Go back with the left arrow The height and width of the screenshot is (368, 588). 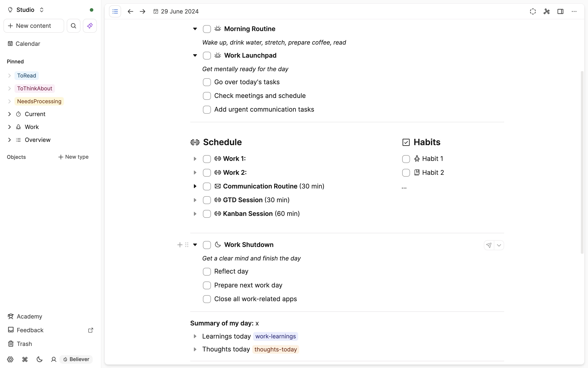(130, 11)
